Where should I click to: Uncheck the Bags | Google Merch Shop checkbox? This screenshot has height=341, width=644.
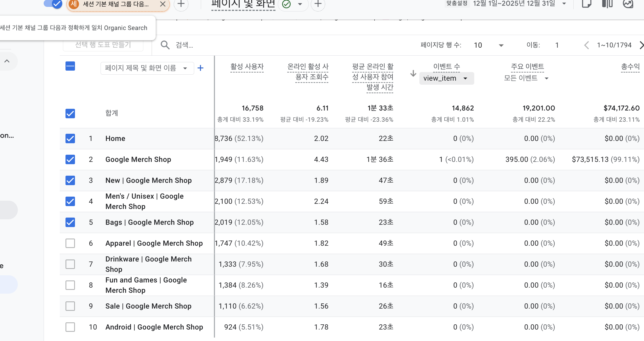point(70,222)
